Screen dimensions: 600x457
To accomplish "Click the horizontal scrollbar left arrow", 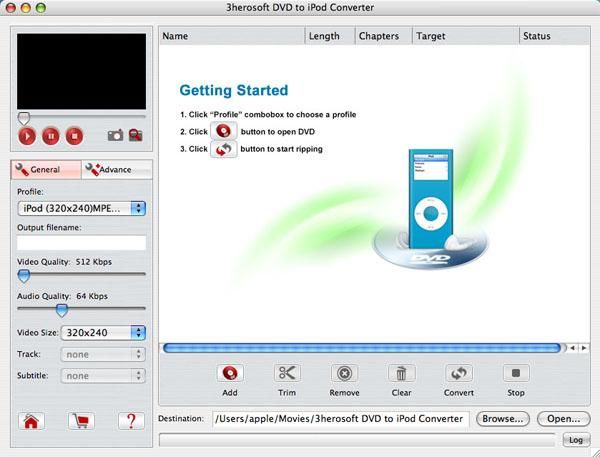I will (573, 348).
